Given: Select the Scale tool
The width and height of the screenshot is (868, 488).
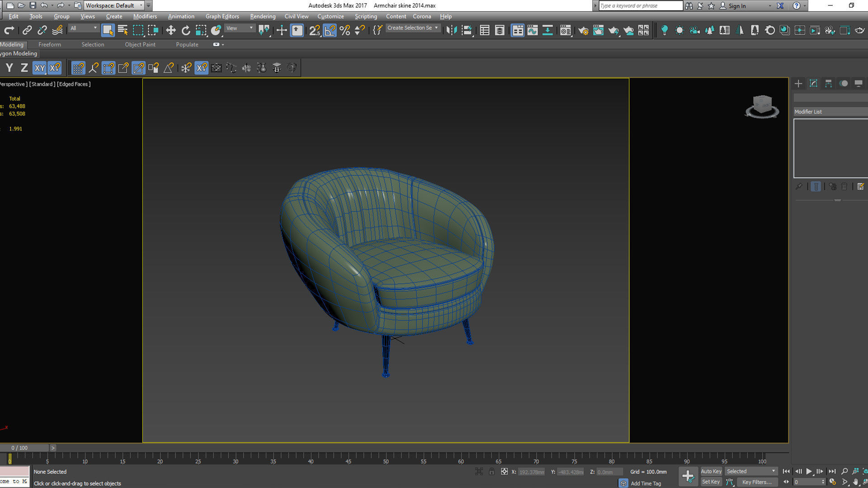Looking at the screenshot, I should 201,30.
